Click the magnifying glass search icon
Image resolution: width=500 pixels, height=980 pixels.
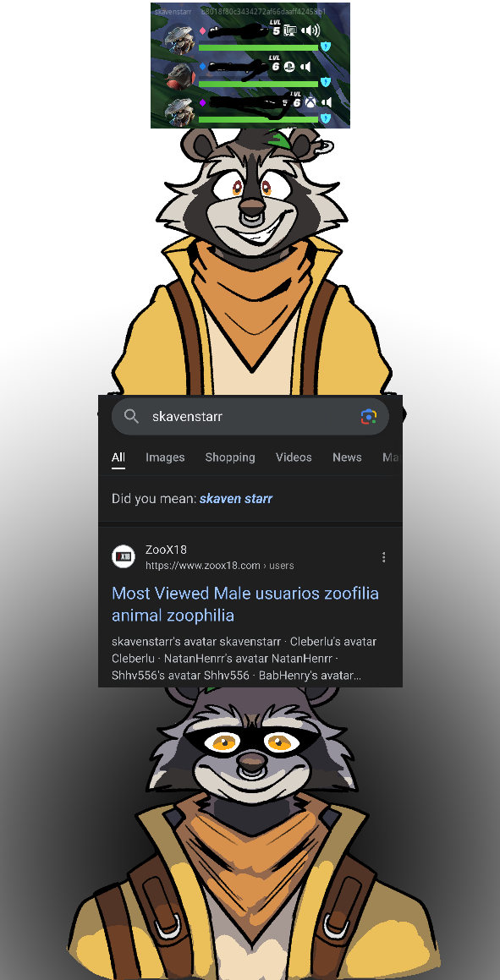(131, 416)
